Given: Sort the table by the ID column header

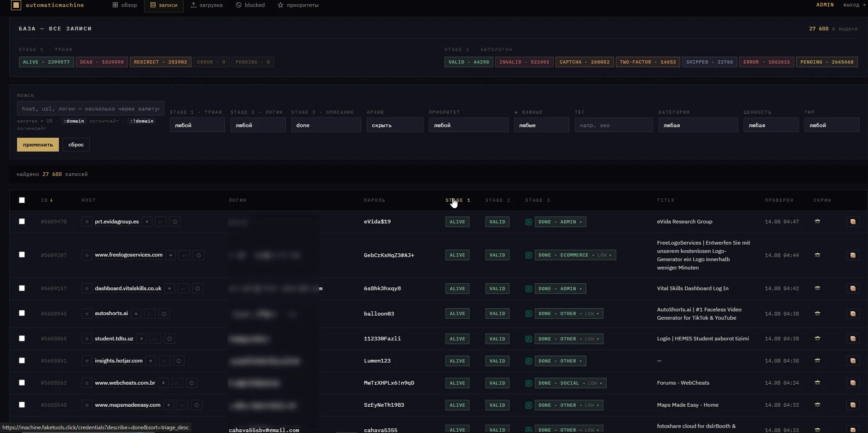Looking at the screenshot, I should tap(47, 200).
